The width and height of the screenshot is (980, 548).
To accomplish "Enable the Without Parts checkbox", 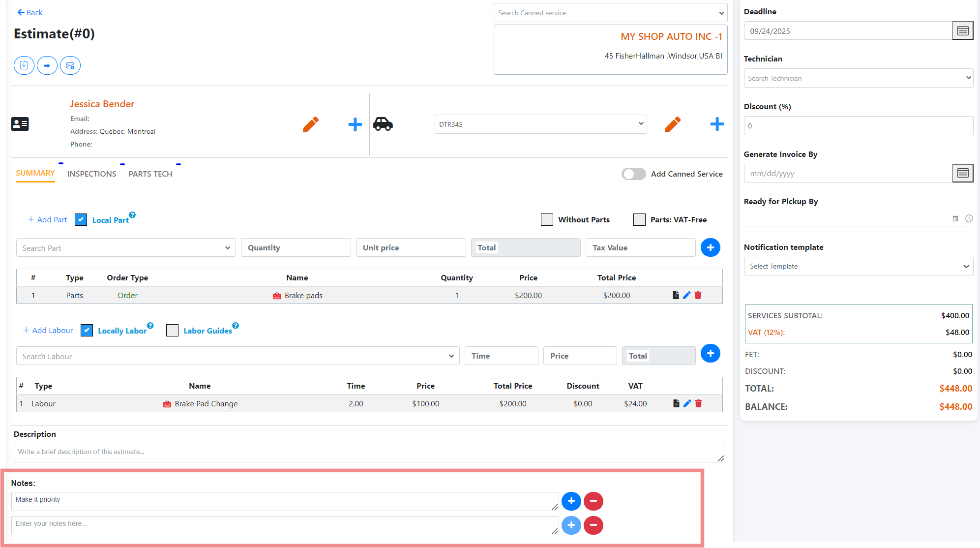I will (547, 219).
